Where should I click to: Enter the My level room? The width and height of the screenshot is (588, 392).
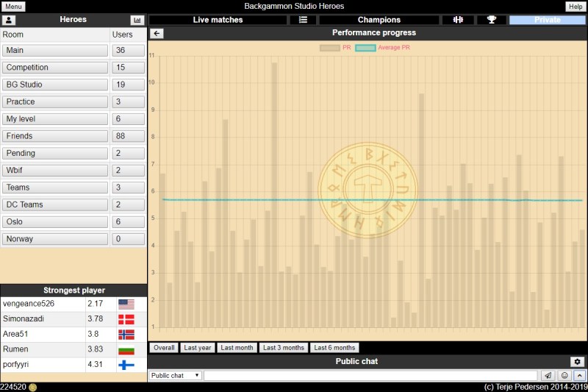[54, 119]
